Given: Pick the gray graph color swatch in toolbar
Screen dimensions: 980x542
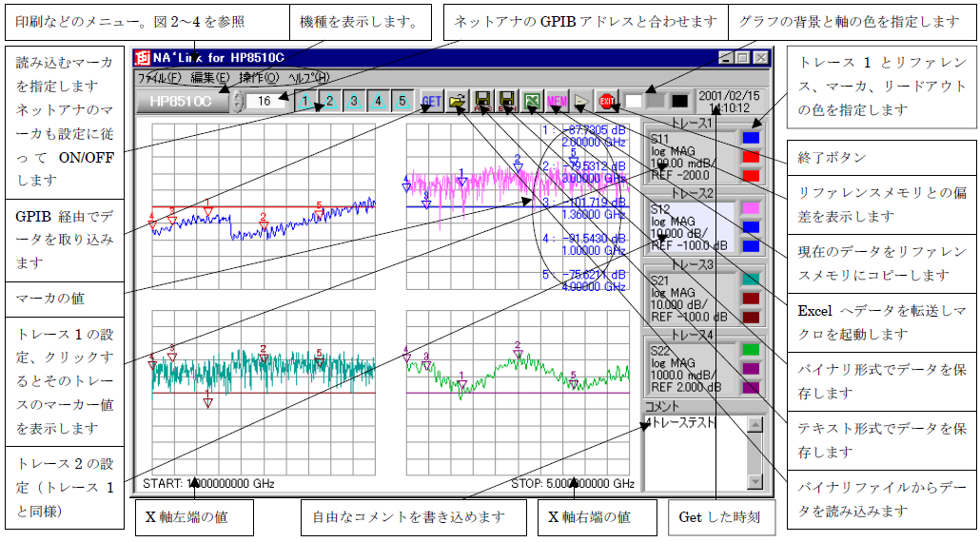Looking at the screenshot, I should [x=657, y=101].
